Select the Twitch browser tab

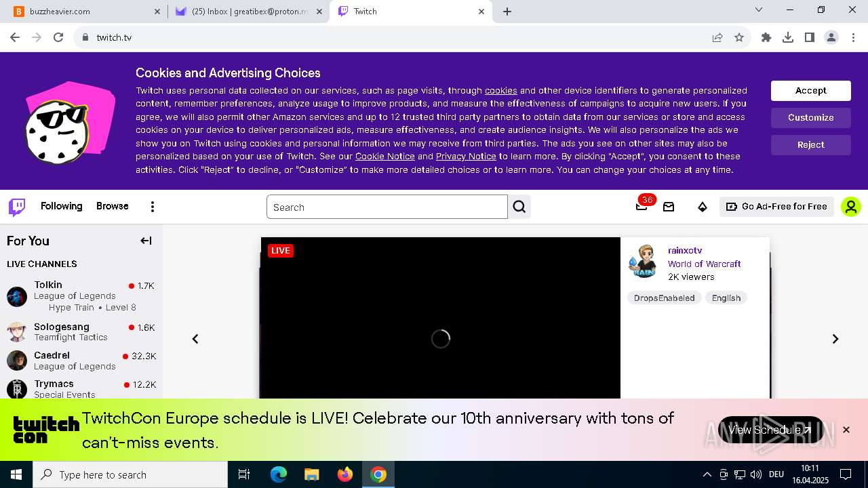pyautogui.click(x=411, y=12)
